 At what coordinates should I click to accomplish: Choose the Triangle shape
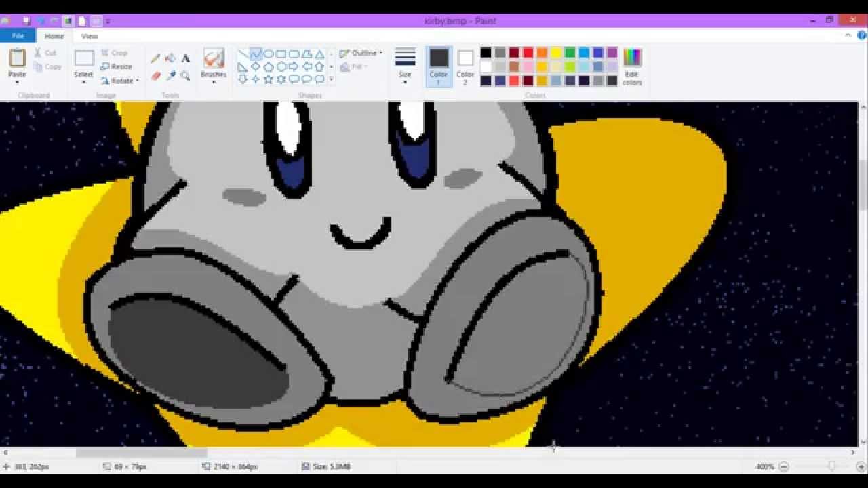pyautogui.click(x=319, y=54)
